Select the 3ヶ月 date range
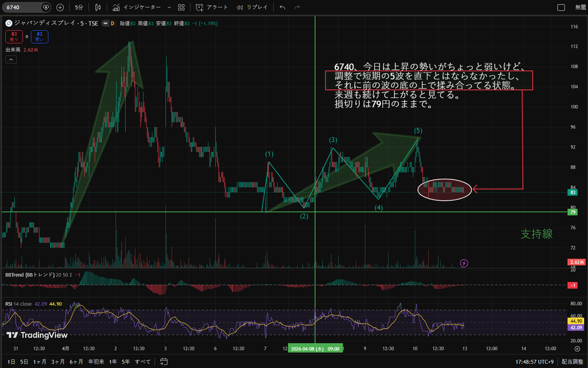 [58, 362]
